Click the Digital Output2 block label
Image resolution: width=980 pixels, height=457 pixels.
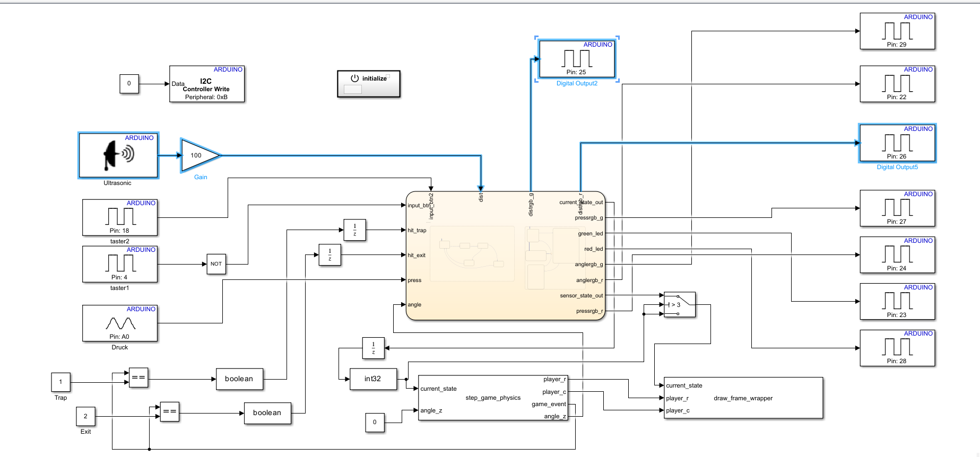tap(577, 84)
